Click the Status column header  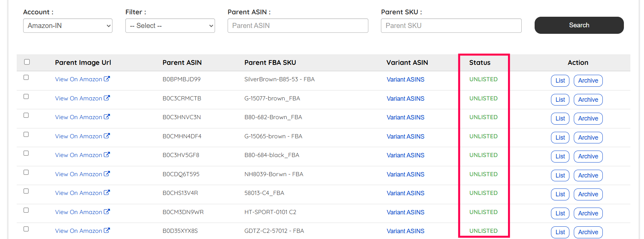tap(479, 62)
